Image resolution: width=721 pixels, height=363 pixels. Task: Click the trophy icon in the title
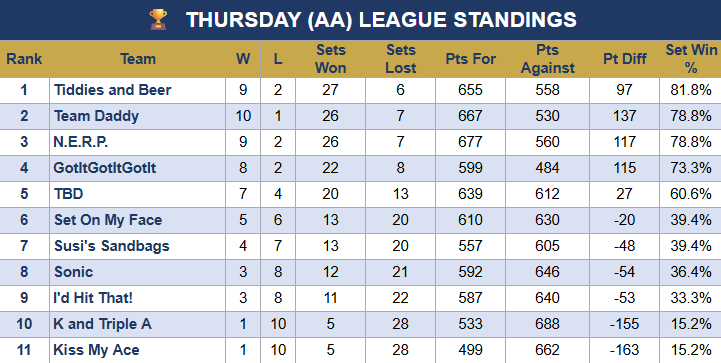click(158, 20)
